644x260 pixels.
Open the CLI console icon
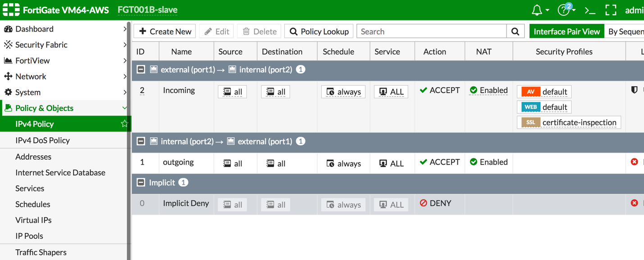[590, 10]
